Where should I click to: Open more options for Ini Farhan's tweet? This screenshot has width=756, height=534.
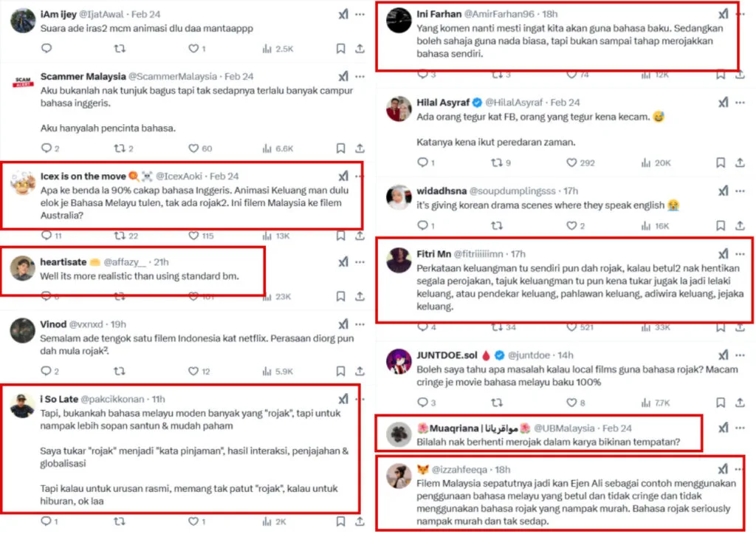pos(740,14)
